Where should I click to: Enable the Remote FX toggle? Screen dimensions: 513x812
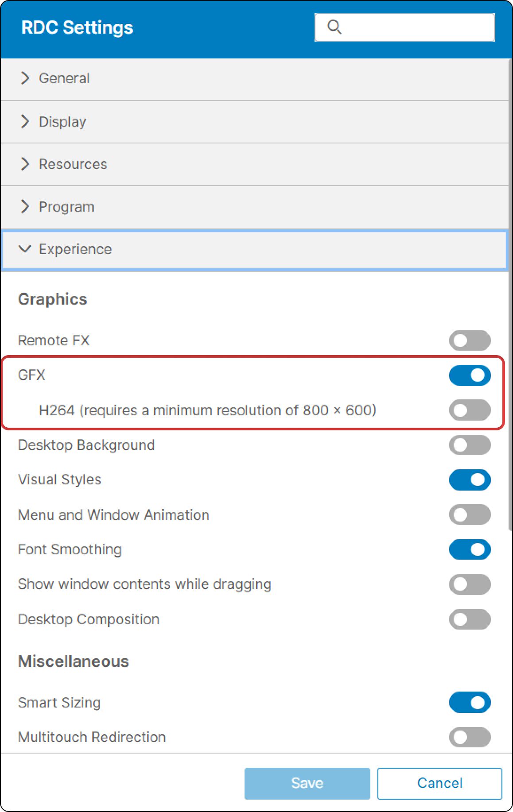click(x=470, y=340)
